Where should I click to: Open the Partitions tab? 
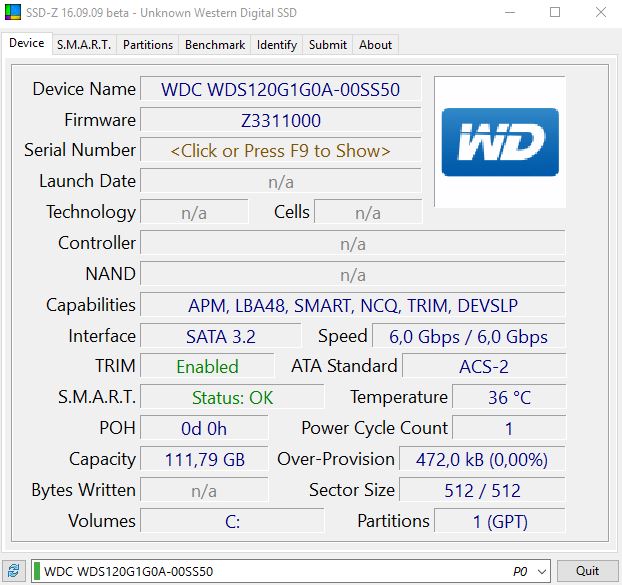(x=148, y=45)
